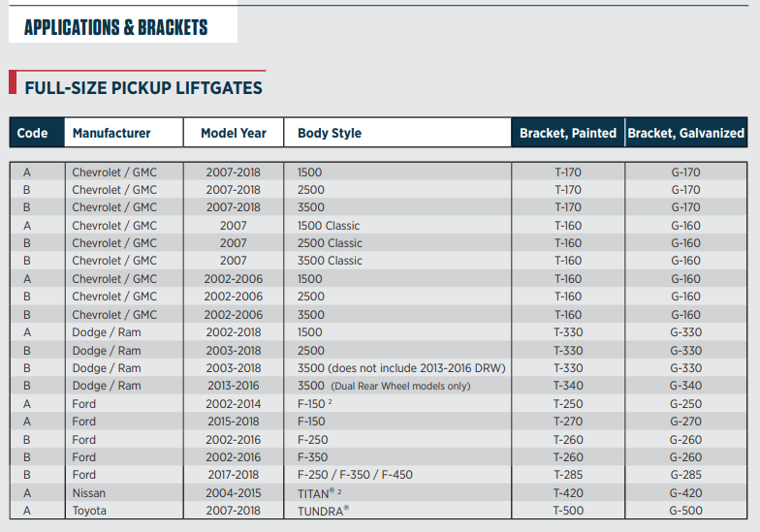Screen dimensions: 760x532
Task: Select the G-500 galvanized bracket cell
Action: tap(686, 510)
